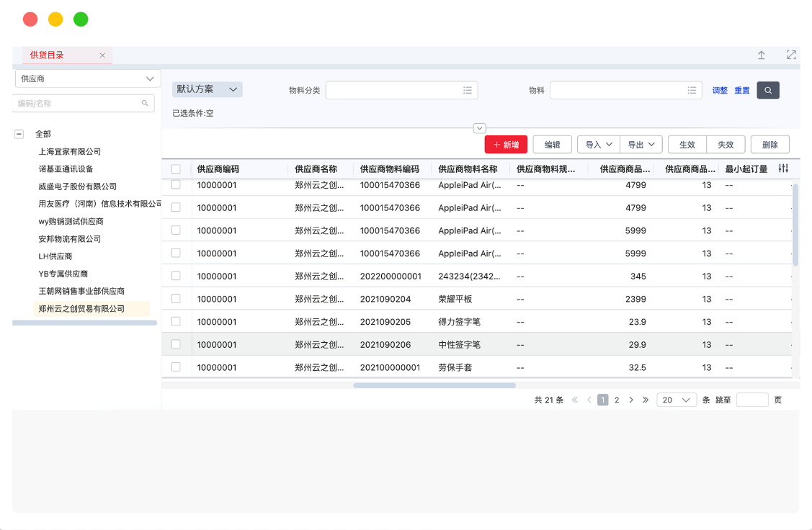
Task: Select 威盛电子股份有限公司 in the tree
Action: [78, 187]
